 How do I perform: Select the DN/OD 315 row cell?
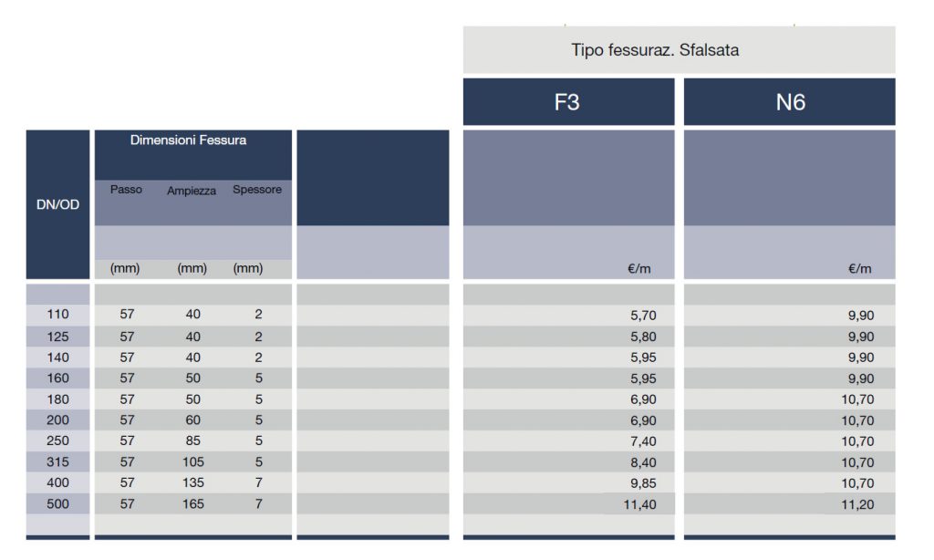pyautogui.click(x=57, y=461)
